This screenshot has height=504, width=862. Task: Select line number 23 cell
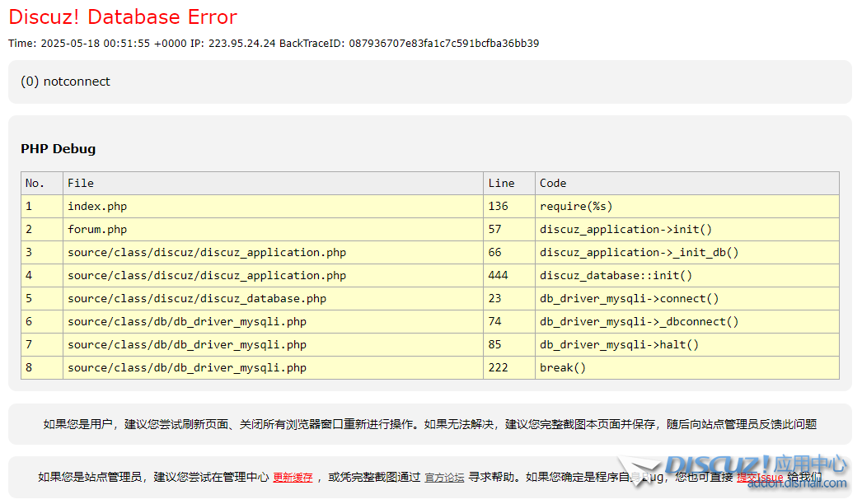tap(509, 298)
